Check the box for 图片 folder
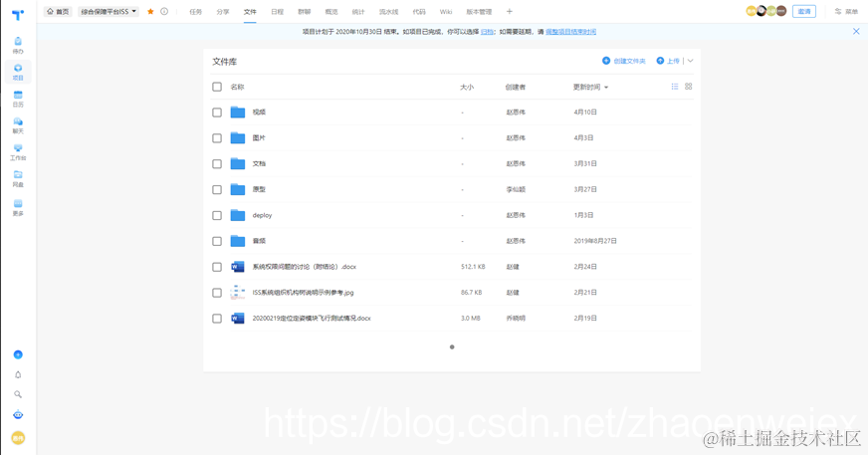 click(217, 138)
